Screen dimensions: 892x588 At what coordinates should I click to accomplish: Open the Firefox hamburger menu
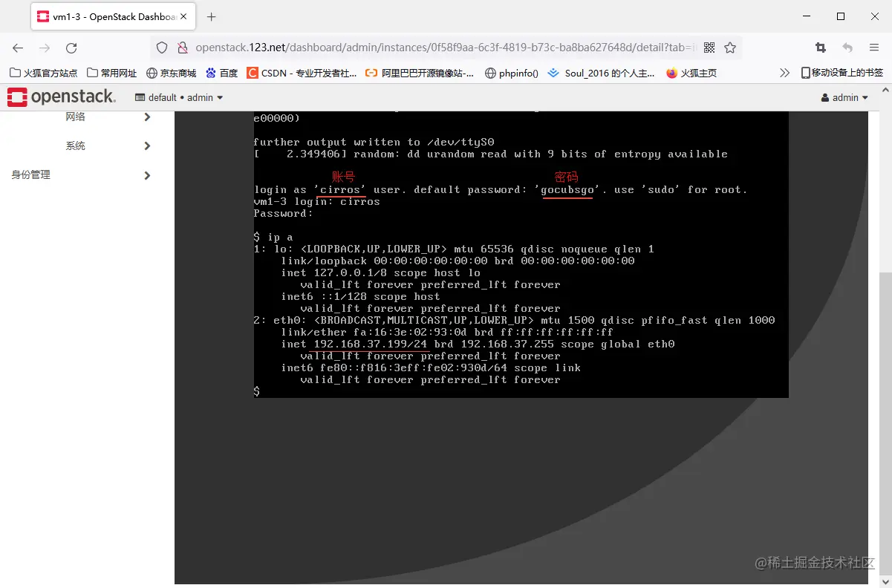[x=874, y=48]
